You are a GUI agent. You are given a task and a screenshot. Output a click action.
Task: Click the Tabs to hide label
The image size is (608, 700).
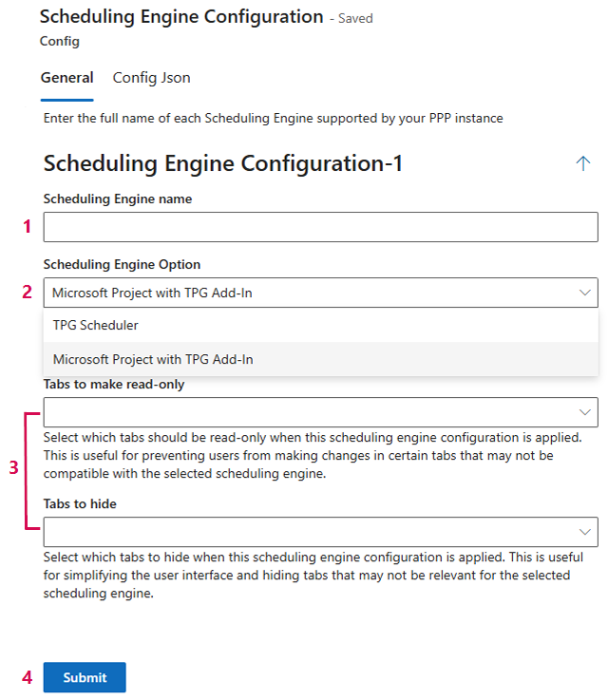click(x=80, y=503)
